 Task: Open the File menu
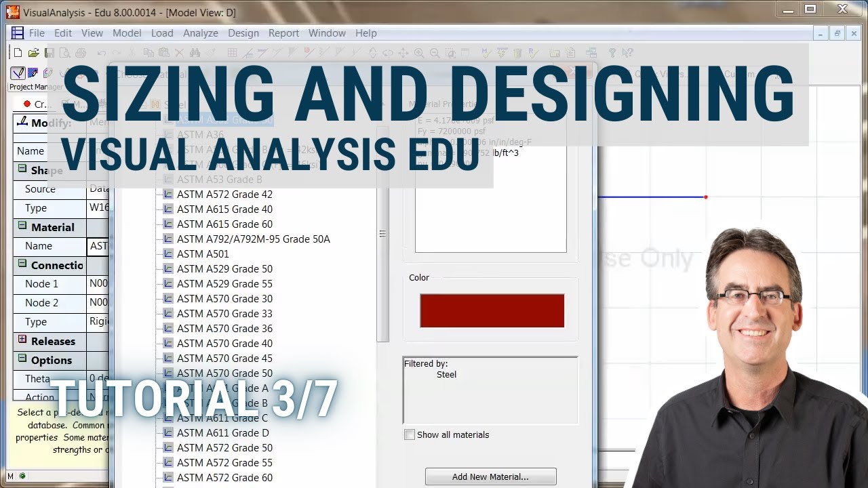coord(37,33)
